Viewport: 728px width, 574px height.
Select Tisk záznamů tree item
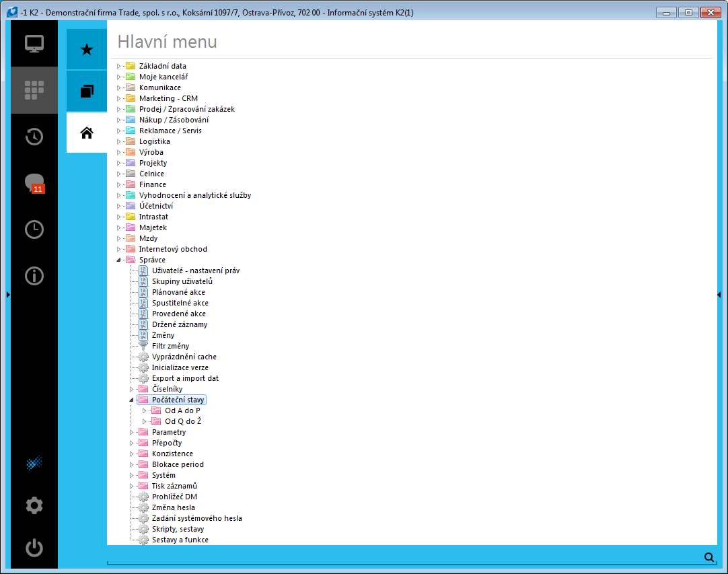click(174, 487)
